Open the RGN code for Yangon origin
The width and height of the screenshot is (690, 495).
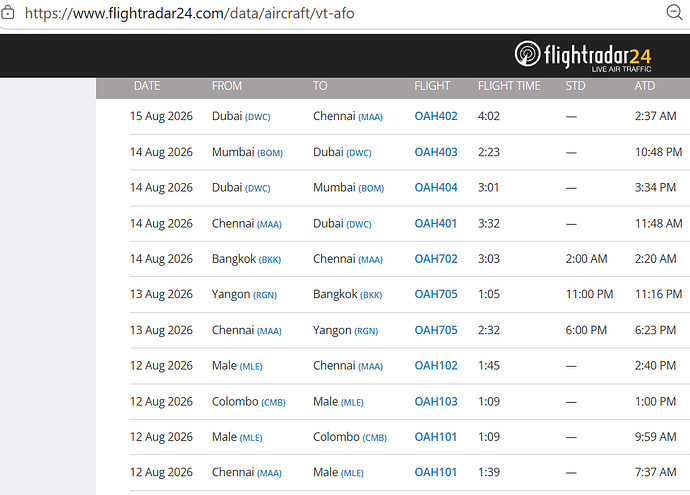pyautogui.click(x=265, y=295)
